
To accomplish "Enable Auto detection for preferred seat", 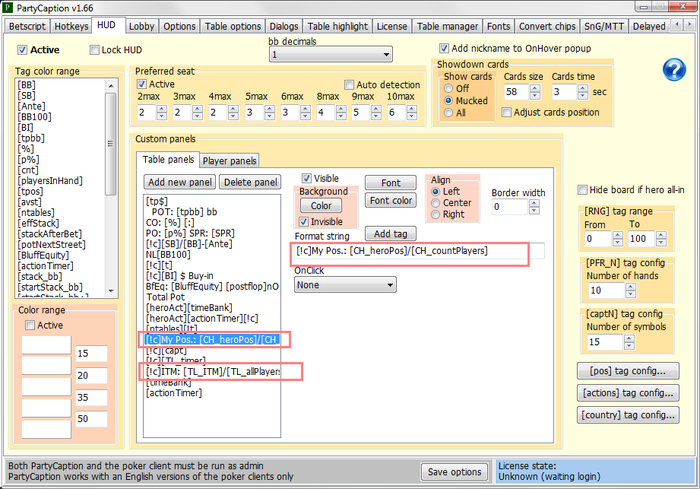I will pyautogui.click(x=349, y=85).
